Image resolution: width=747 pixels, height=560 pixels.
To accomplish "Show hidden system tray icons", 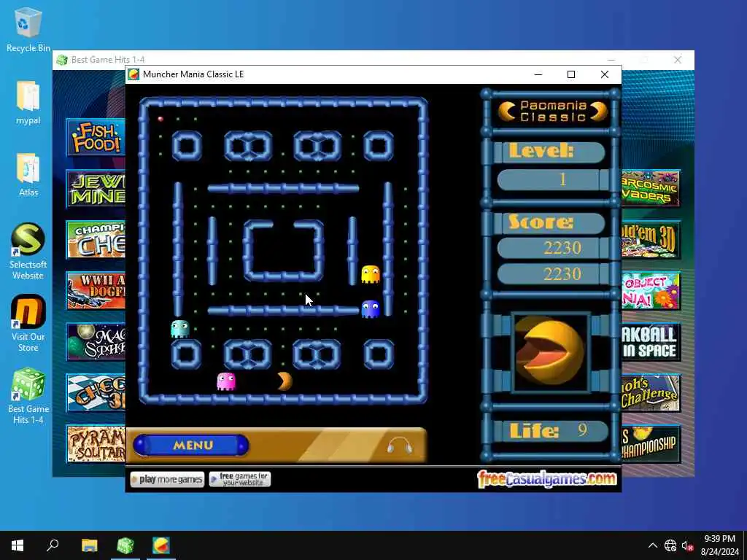I will point(653,545).
